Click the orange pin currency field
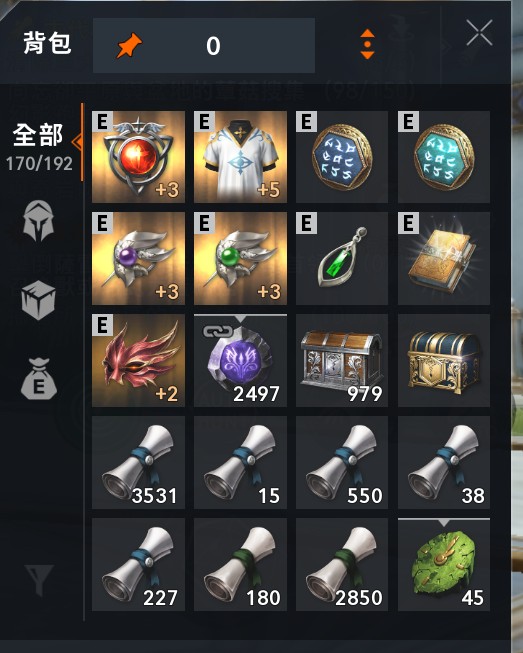 click(x=204, y=45)
